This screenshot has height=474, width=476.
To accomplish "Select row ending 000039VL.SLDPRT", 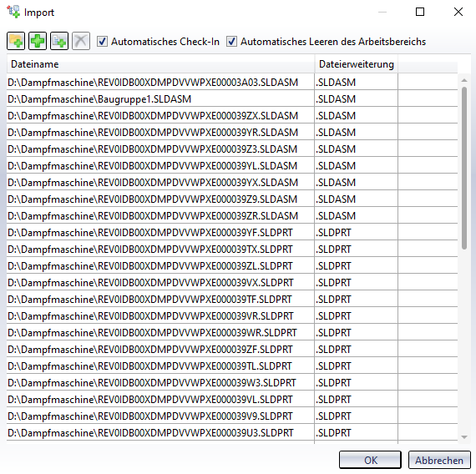I will 232,400.
